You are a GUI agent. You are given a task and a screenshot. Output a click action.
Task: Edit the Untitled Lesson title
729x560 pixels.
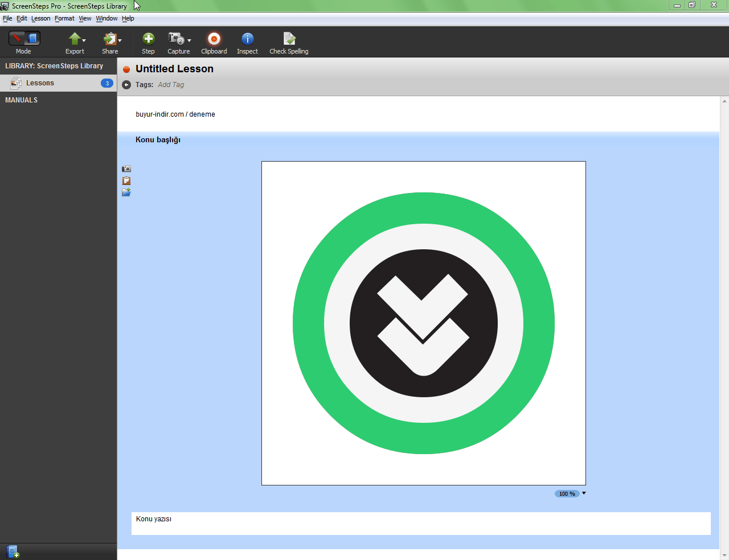tap(174, 69)
